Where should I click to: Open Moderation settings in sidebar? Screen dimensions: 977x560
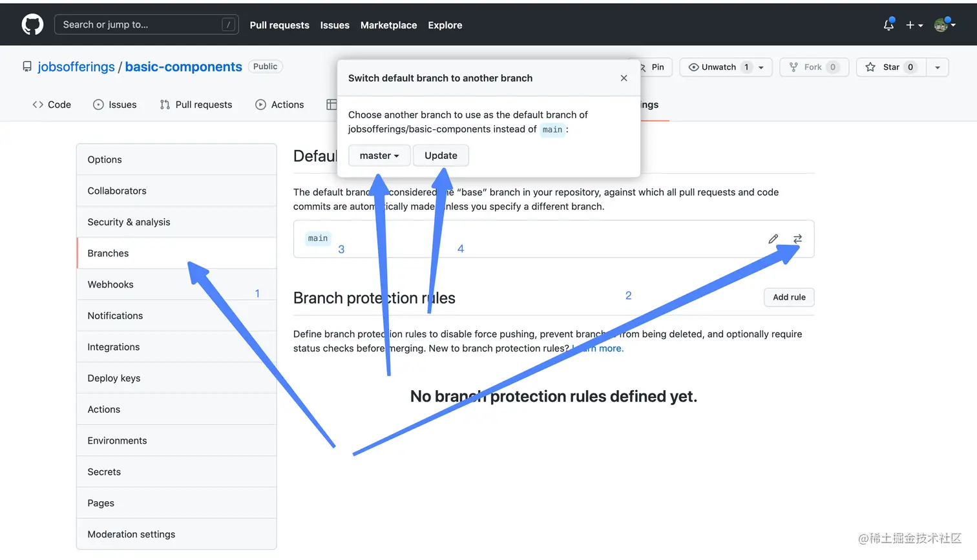(176, 534)
